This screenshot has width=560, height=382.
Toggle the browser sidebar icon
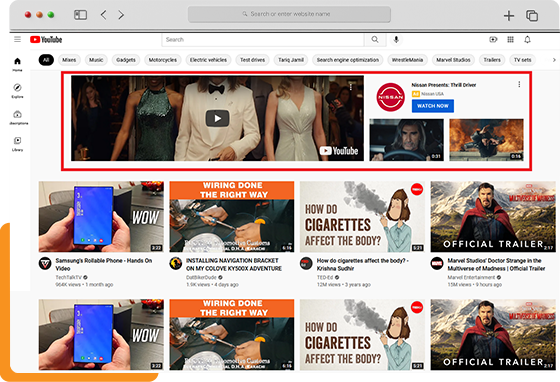(x=80, y=15)
